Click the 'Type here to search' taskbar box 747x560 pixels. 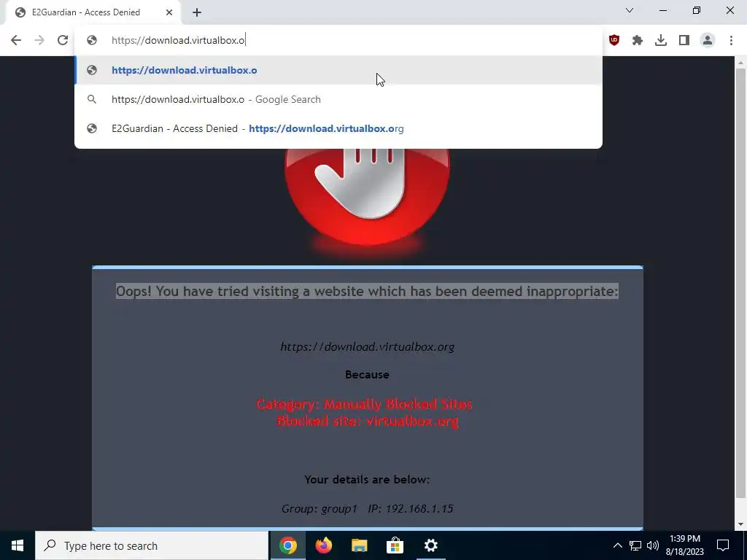tap(152, 545)
